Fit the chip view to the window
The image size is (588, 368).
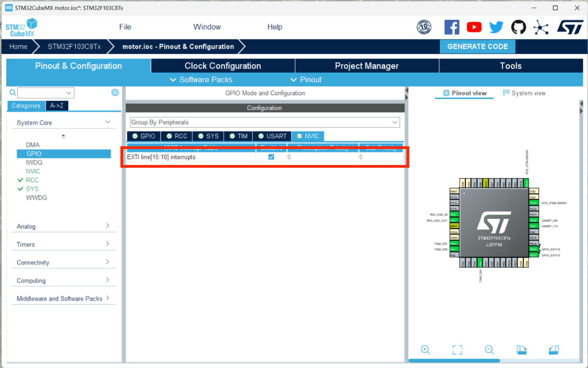point(457,350)
